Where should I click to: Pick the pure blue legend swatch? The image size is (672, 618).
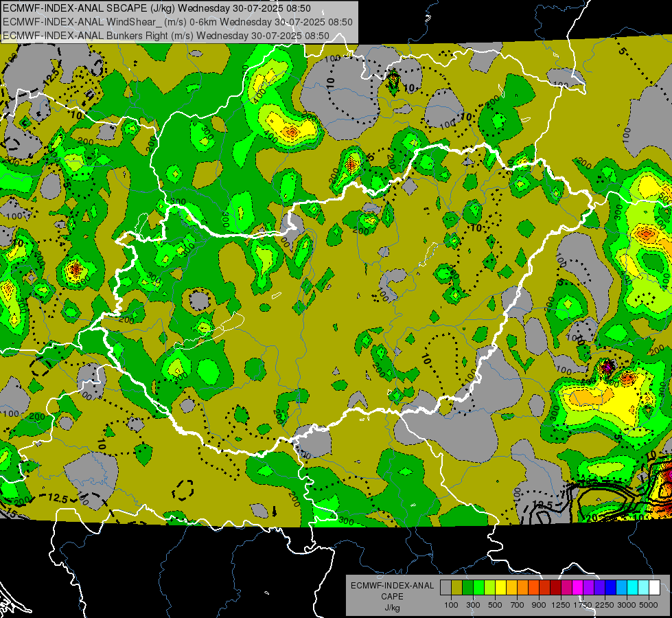tap(611, 588)
